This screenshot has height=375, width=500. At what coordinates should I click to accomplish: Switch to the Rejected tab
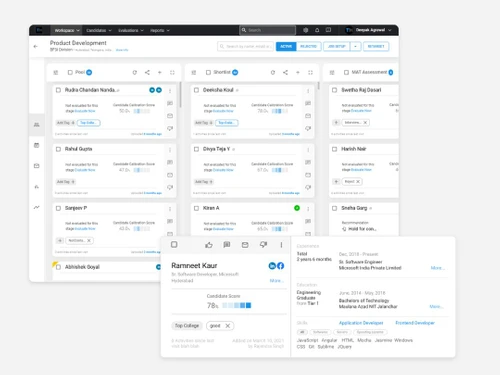(309, 46)
